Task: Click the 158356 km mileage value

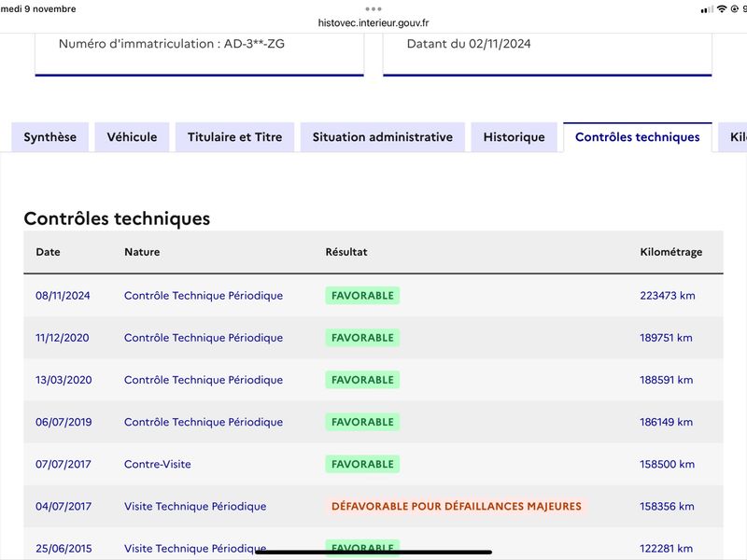Action: [667, 506]
